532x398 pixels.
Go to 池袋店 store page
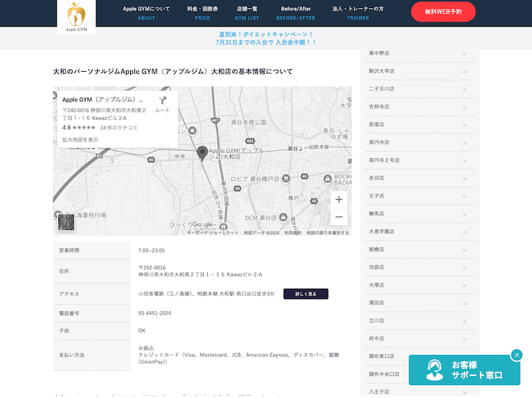(x=420, y=267)
